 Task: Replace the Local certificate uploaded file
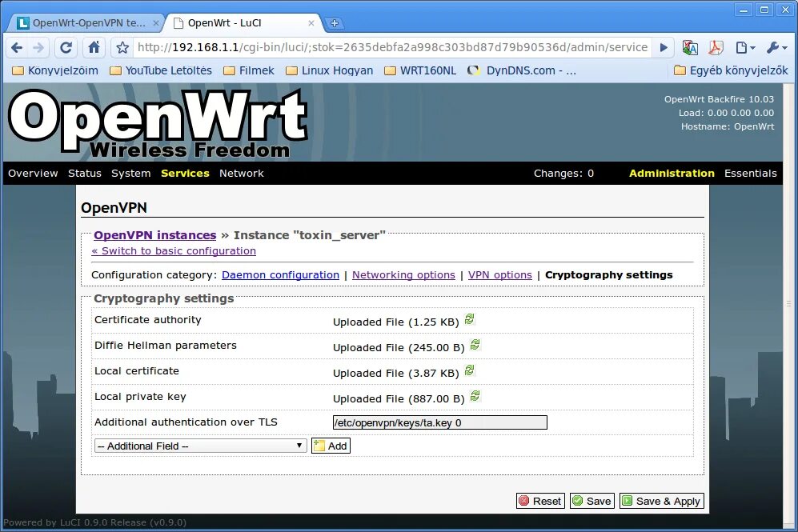click(470, 370)
